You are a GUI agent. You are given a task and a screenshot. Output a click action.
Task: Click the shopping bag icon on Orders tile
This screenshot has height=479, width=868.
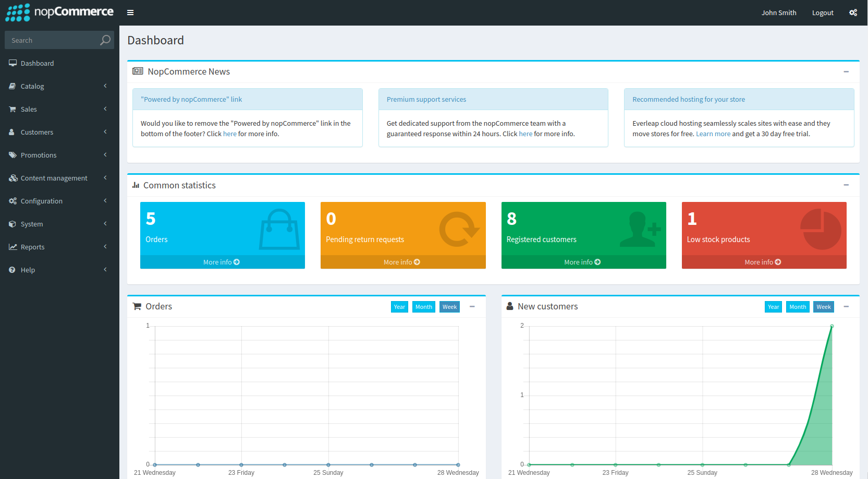pyautogui.click(x=279, y=230)
